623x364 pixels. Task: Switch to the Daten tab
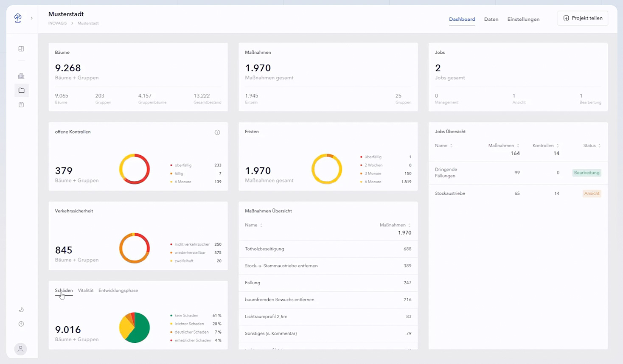(491, 20)
